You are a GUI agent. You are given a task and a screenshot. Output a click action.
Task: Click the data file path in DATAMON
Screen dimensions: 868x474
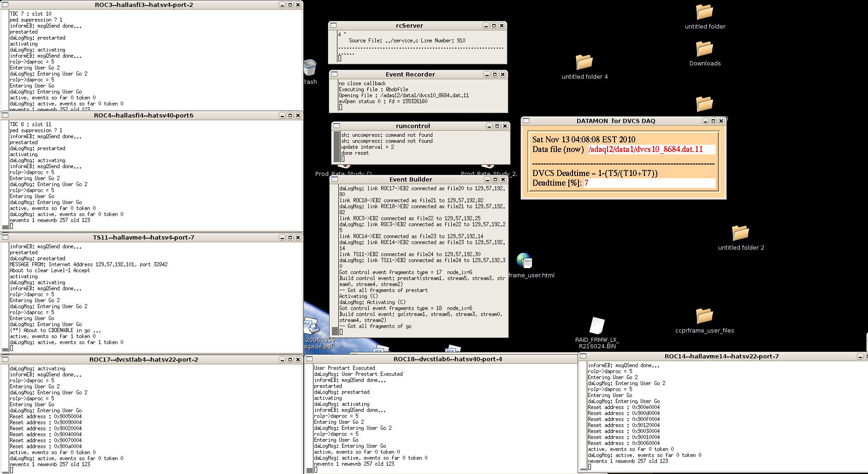pyautogui.click(x=651, y=149)
